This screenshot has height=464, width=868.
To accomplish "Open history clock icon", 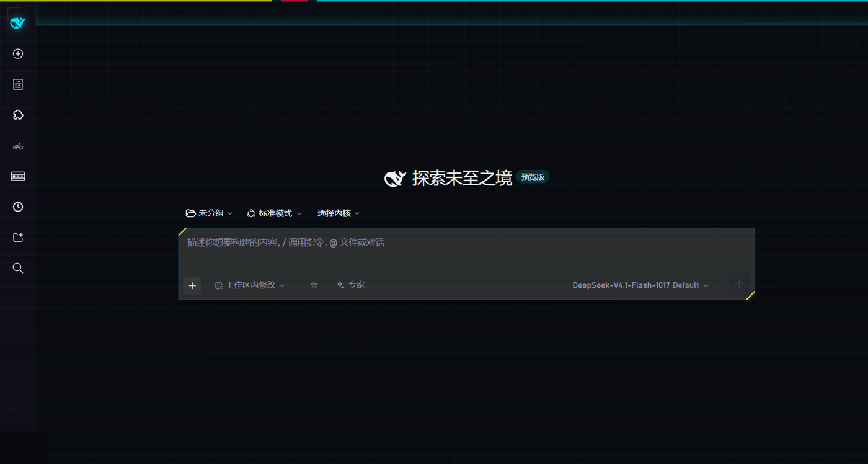I will [x=18, y=207].
